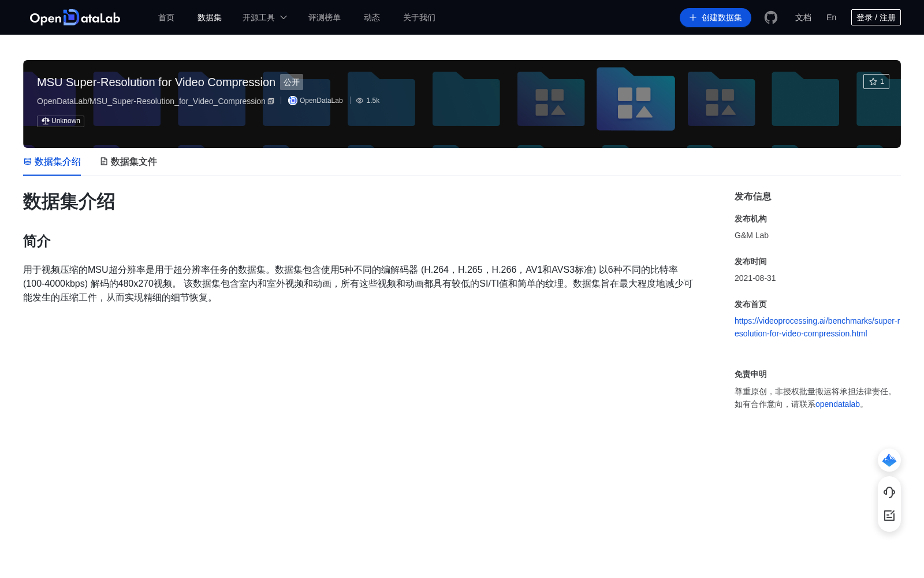Switch to the 数据集文件 tab

click(x=128, y=162)
